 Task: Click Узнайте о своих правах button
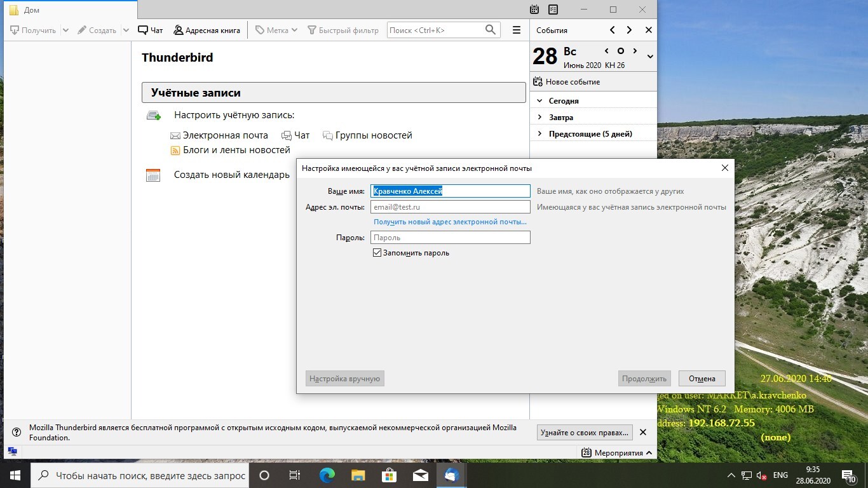point(585,433)
